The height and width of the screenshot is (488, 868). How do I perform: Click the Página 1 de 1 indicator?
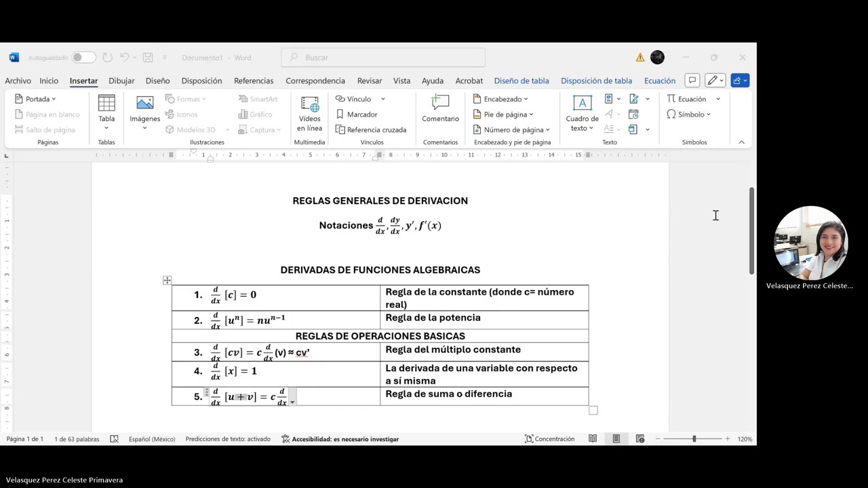[25, 439]
